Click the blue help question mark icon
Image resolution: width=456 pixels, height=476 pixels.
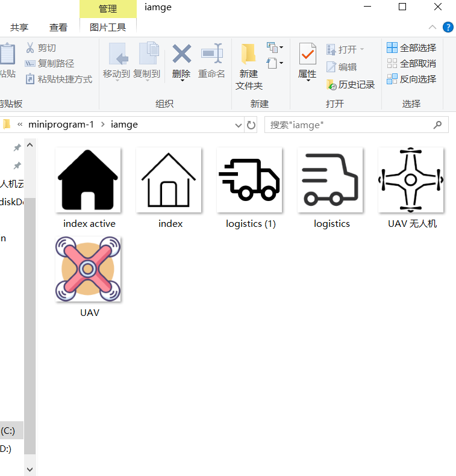point(448,27)
